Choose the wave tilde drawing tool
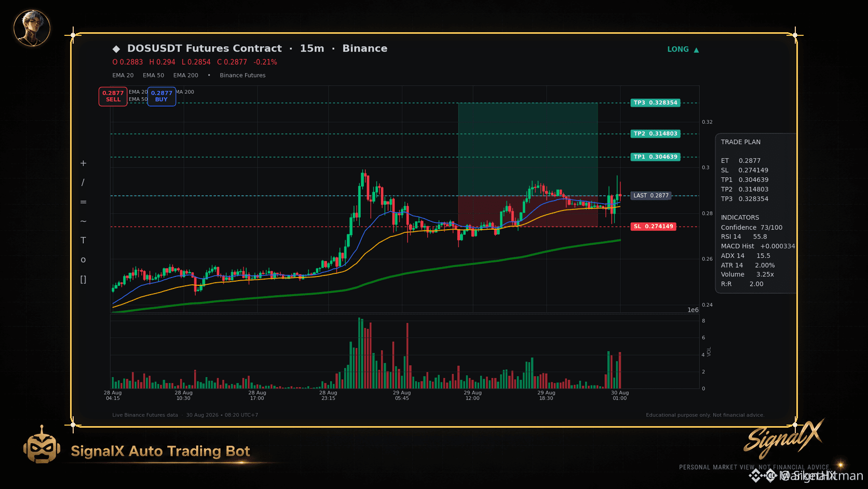This screenshot has height=489, width=868. point(83,221)
